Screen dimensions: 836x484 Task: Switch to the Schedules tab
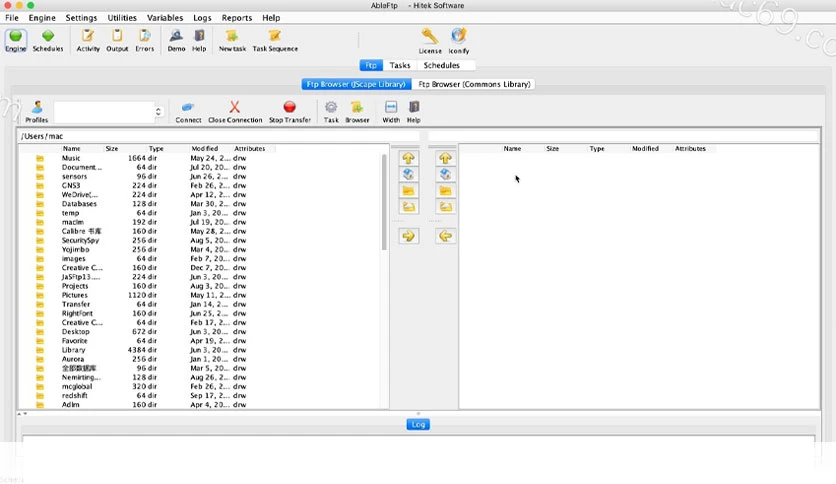click(x=441, y=65)
